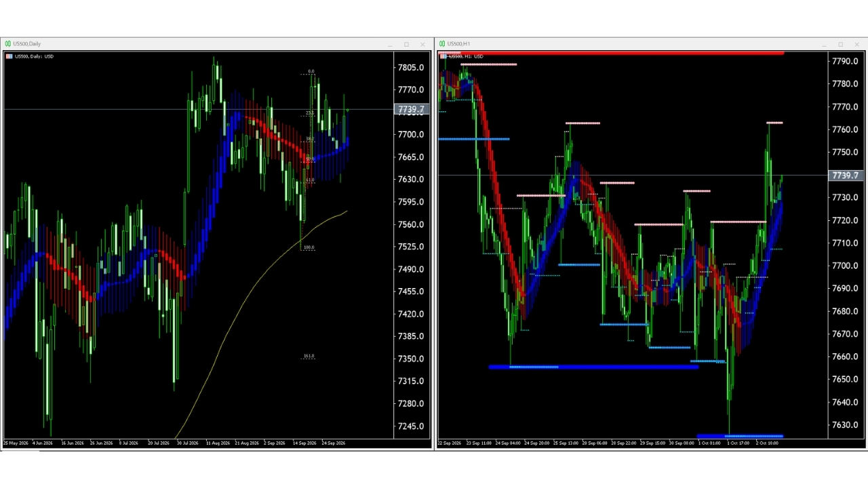
Task: Click the 7640.0 price label on the H1 scale
Action: 845,403
